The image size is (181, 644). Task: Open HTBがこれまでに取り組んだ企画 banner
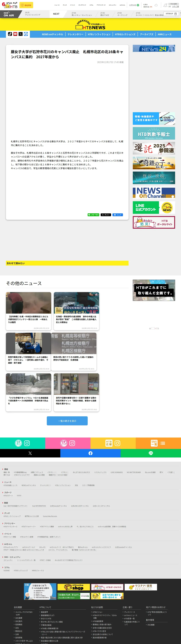[x=154, y=290]
